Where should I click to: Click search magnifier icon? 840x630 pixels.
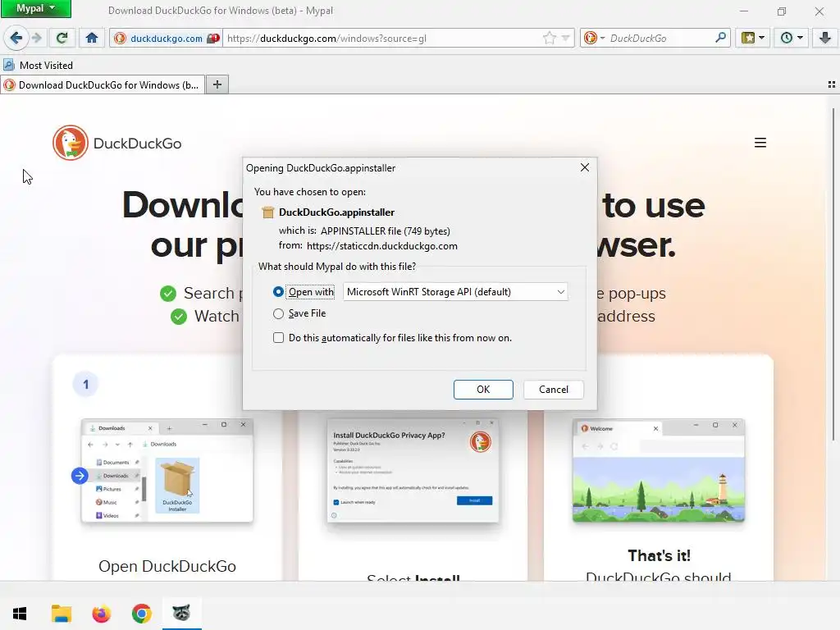[x=721, y=38]
